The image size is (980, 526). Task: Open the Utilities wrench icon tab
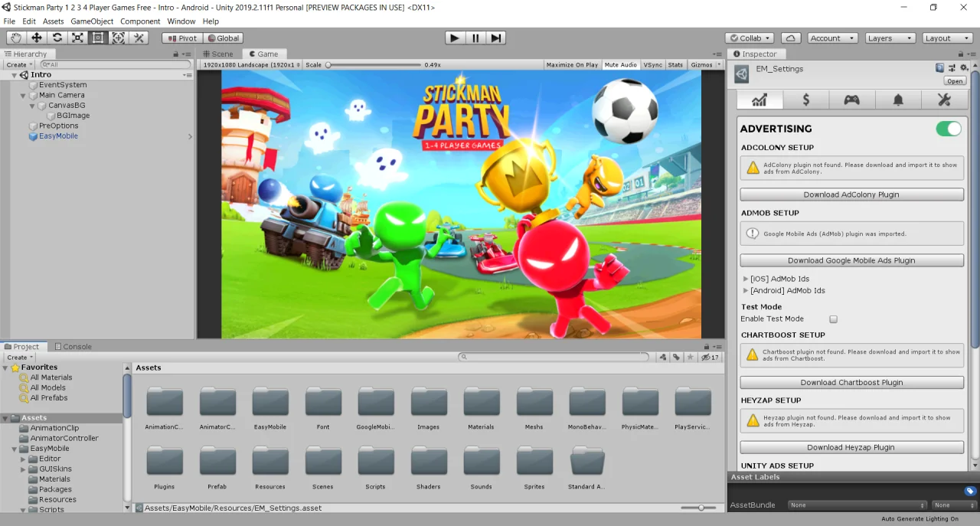click(x=944, y=100)
